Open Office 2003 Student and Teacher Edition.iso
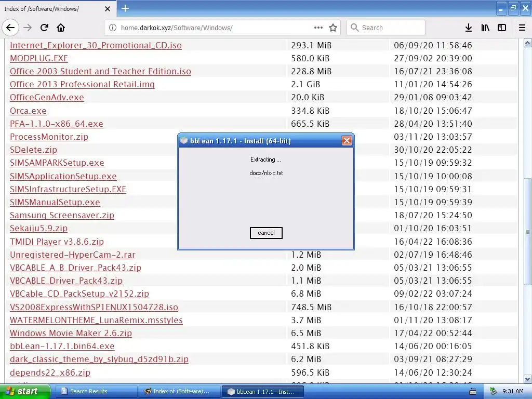532x399 pixels. tap(100, 71)
